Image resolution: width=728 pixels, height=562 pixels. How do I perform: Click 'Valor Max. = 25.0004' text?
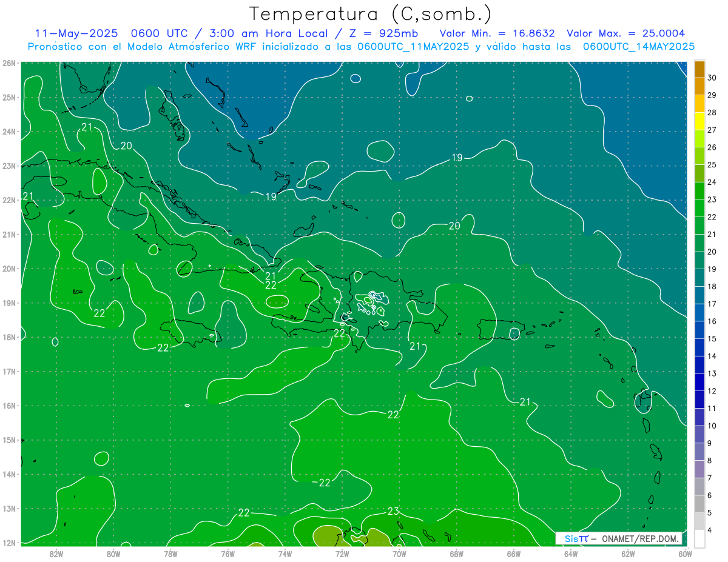(x=625, y=33)
